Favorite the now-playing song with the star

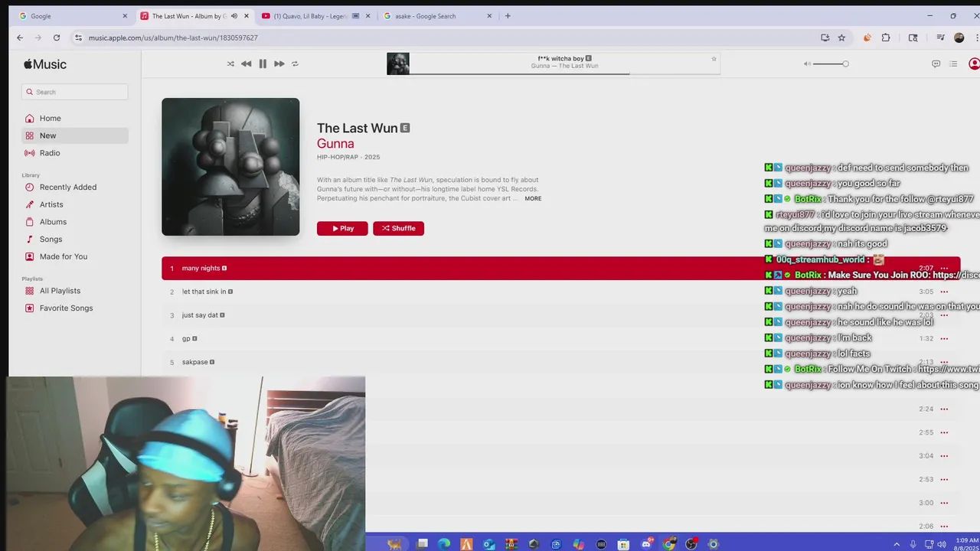[x=714, y=59]
